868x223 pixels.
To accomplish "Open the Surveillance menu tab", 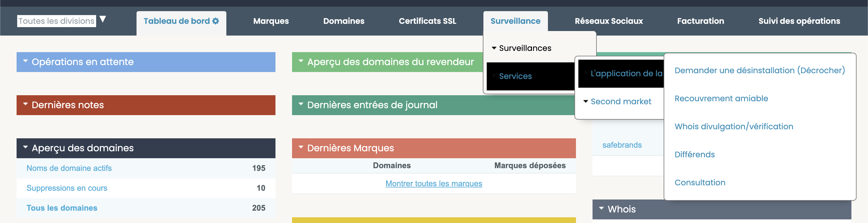I will click(515, 21).
